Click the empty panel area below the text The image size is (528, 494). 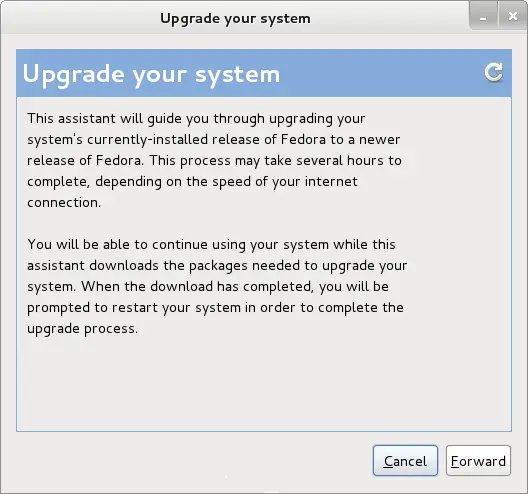click(264, 384)
